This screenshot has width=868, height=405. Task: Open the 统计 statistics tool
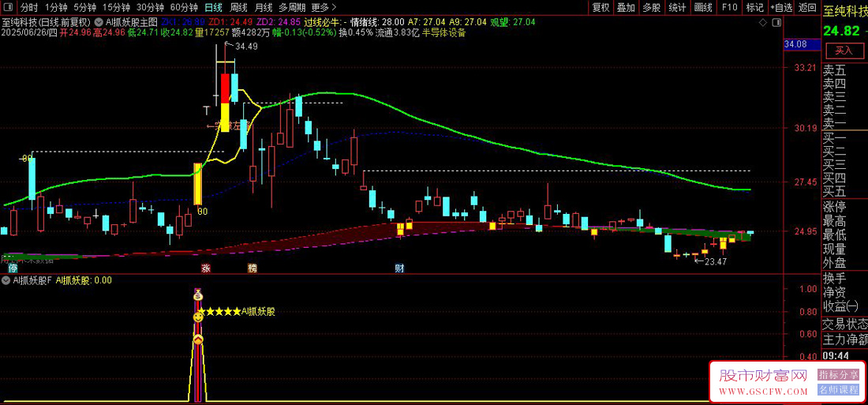(x=678, y=8)
